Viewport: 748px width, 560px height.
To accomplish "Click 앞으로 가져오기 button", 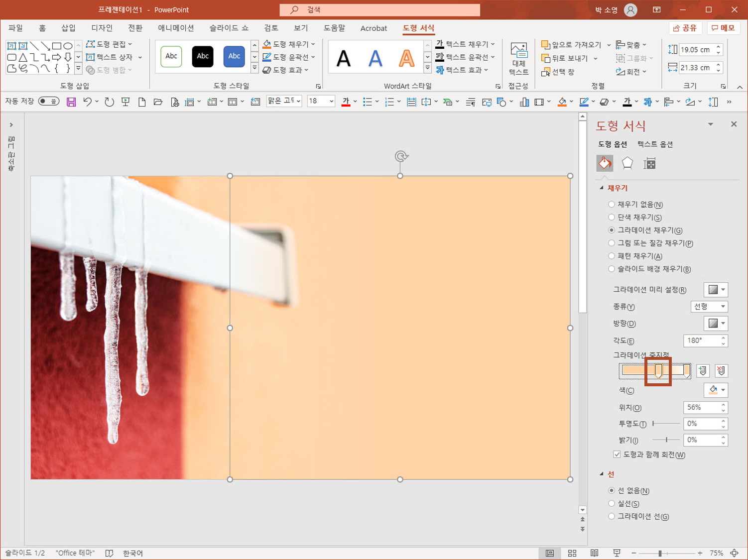I will click(571, 45).
